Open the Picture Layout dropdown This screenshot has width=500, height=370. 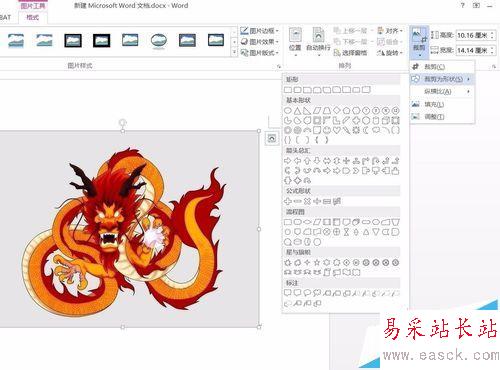pyautogui.click(x=260, y=53)
